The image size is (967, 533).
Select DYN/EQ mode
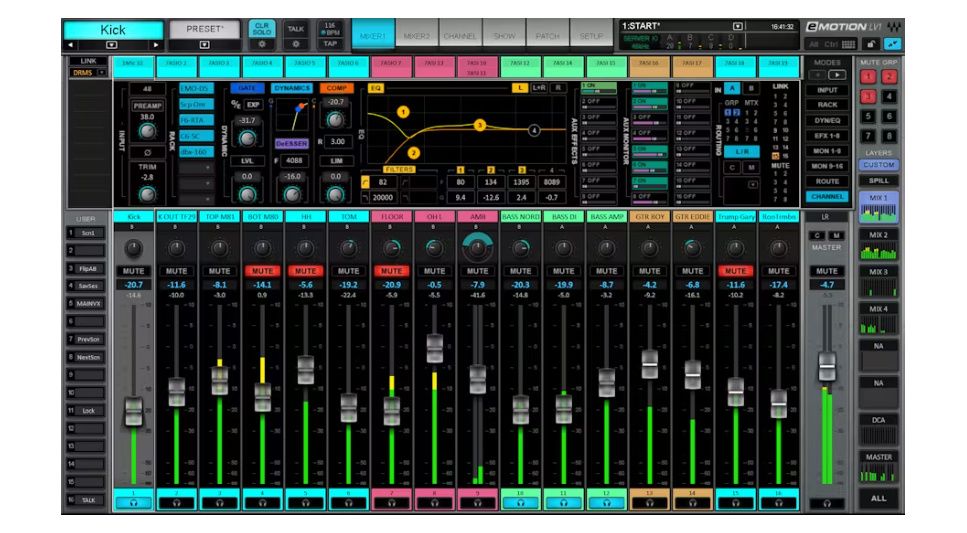[x=827, y=120]
